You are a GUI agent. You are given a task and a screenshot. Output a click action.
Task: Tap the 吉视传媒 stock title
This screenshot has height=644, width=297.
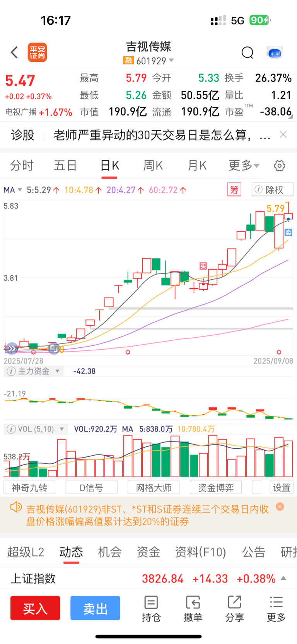pyautogui.click(x=148, y=46)
